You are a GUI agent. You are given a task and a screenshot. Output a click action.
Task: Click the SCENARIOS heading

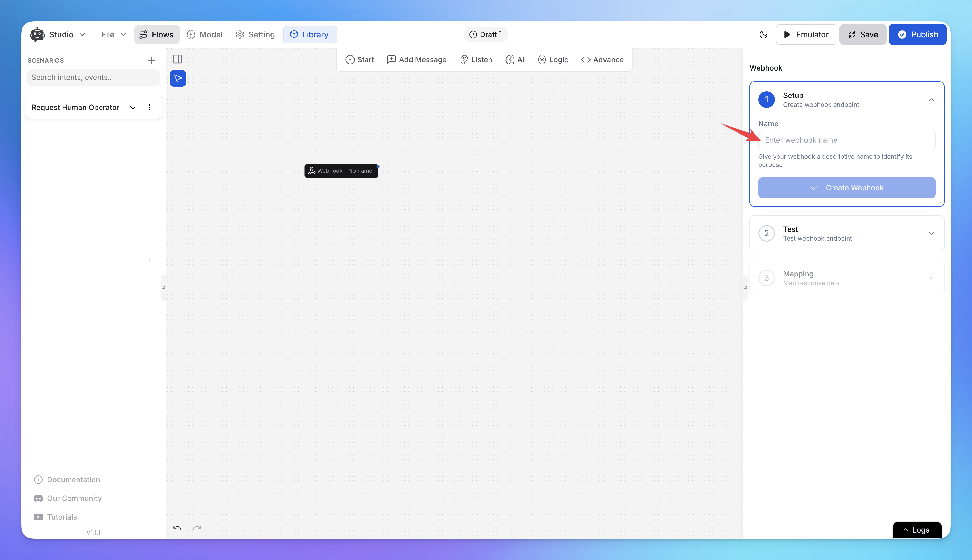pos(45,60)
